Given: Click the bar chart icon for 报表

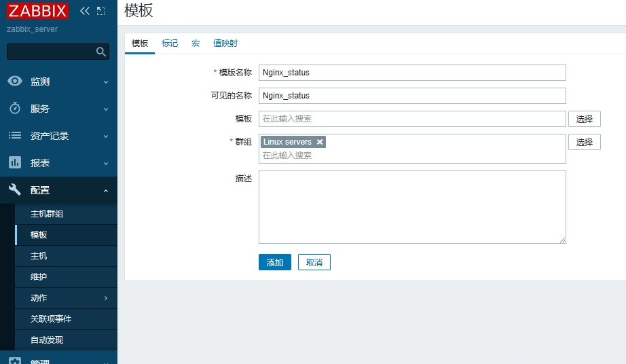Looking at the screenshot, I should click(x=15, y=163).
